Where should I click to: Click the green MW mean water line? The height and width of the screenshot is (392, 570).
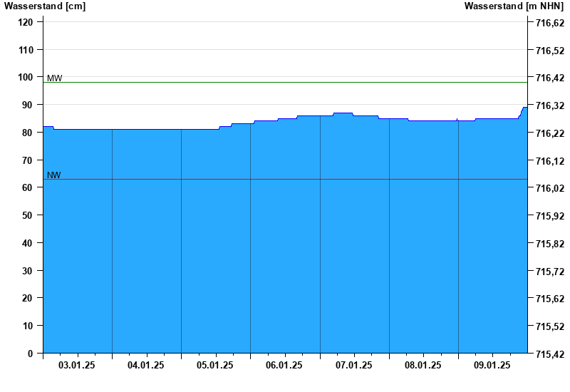pyautogui.click(x=286, y=83)
